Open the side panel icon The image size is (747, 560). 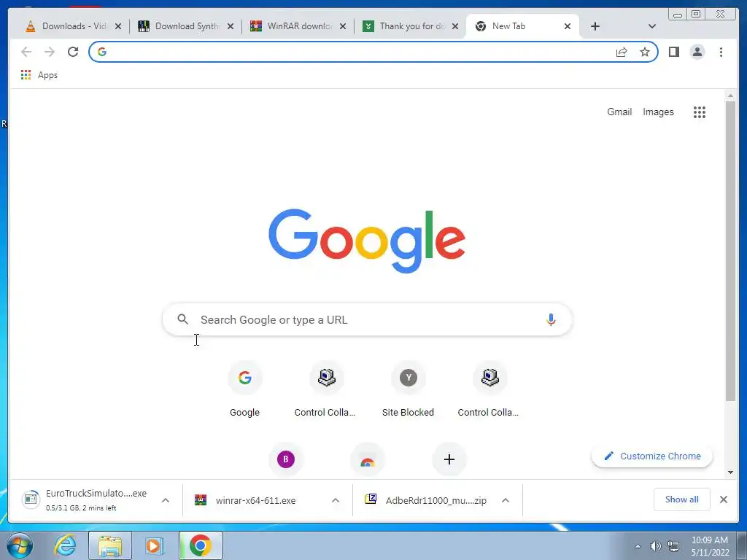click(673, 52)
